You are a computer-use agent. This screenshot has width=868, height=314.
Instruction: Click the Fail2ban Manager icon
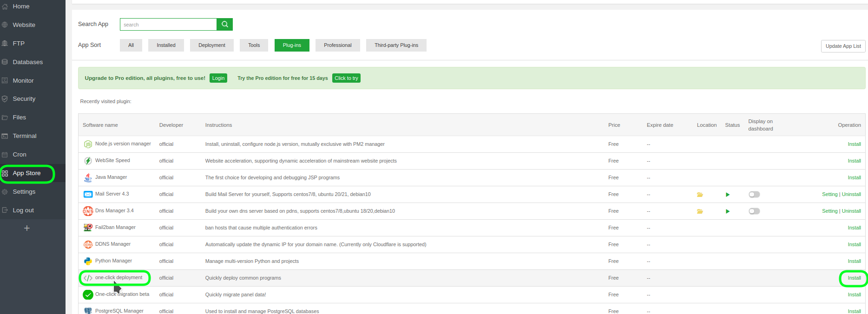pyautogui.click(x=88, y=228)
